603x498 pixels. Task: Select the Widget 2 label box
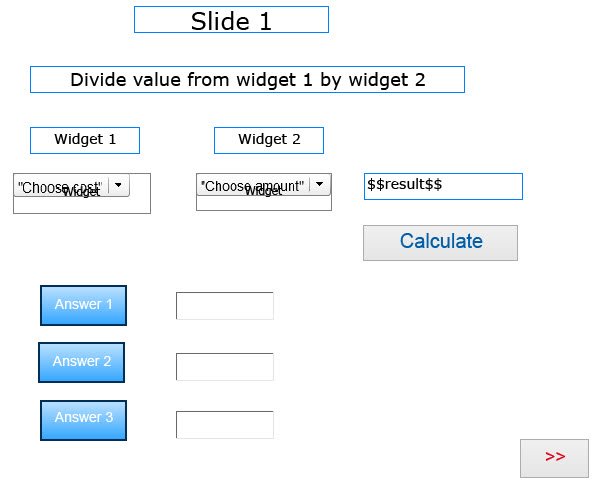(269, 140)
